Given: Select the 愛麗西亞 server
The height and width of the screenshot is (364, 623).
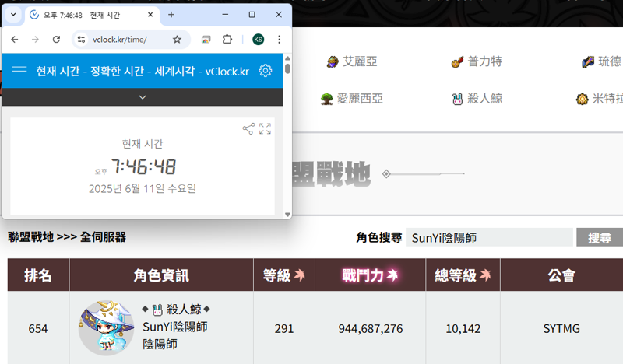Looking at the screenshot, I should pos(352,99).
